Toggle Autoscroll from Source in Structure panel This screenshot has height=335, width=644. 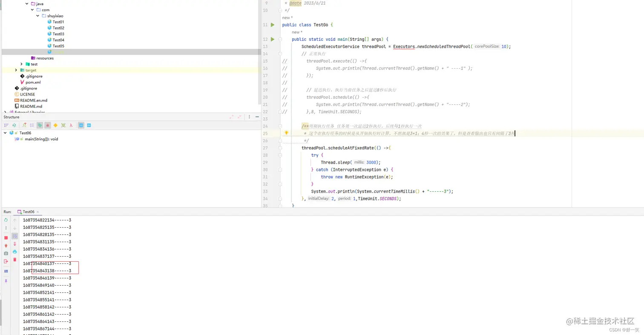coord(89,125)
